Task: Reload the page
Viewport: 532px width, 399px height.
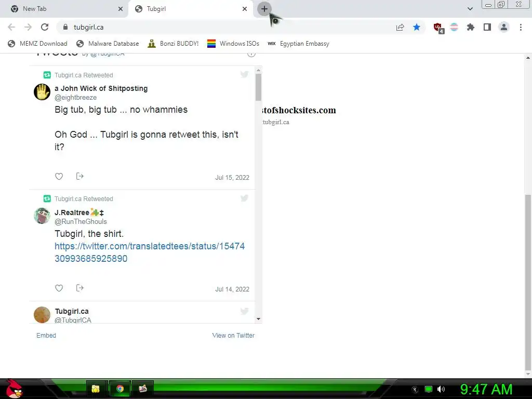Action: tap(45, 27)
